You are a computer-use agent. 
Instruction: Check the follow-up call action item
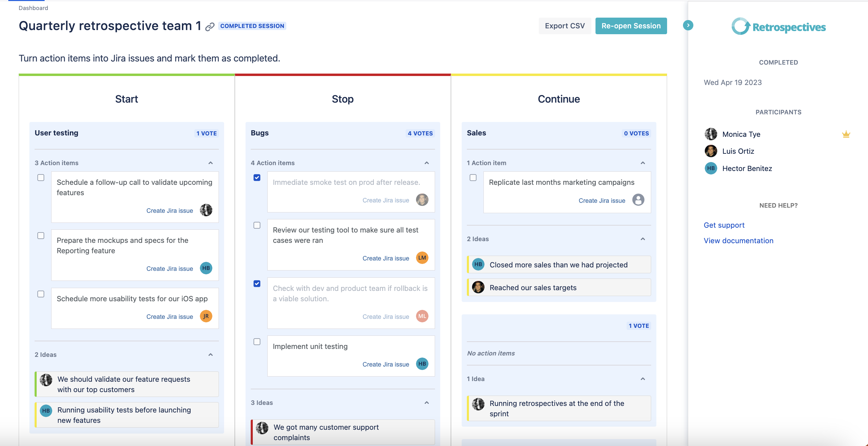[41, 178]
